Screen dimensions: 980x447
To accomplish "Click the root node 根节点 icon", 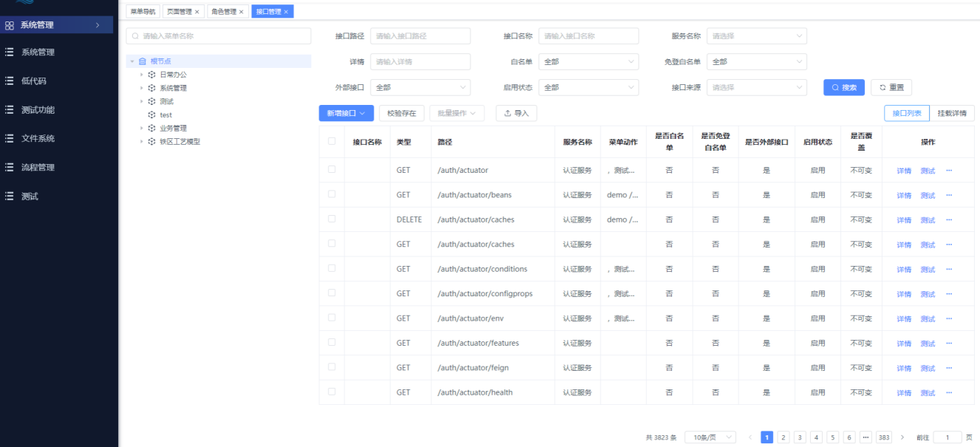I will [143, 61].
